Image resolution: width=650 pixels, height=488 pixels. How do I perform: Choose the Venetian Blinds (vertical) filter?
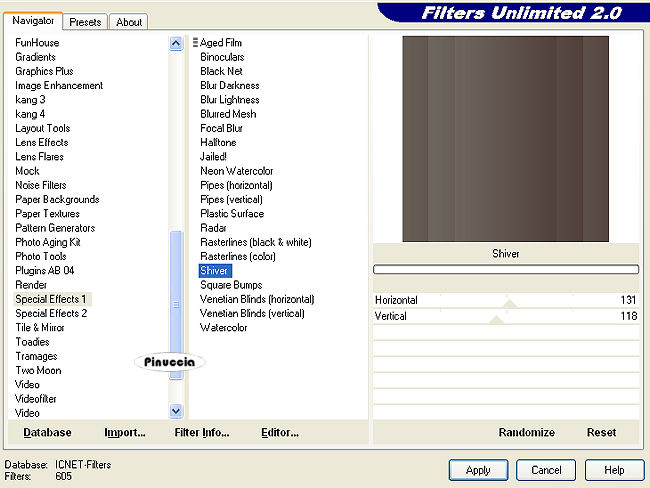coord(252,313)
